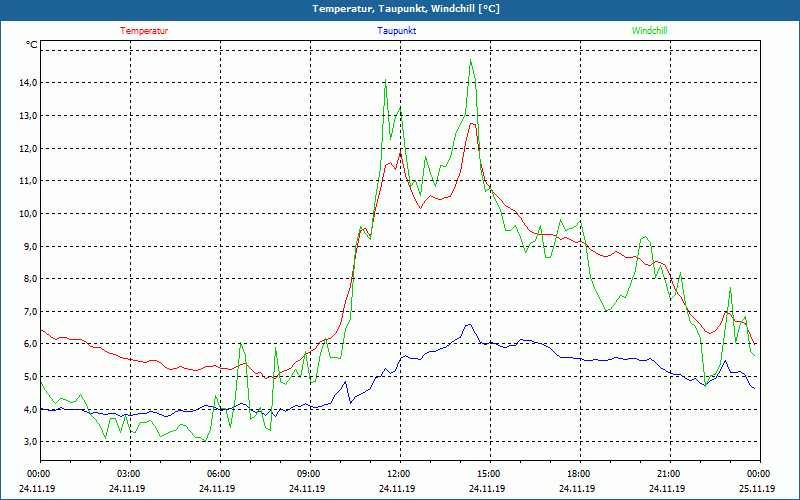This screenshot has width=800, height=500.
Task: Click the '06:00' time axis label
Action: [x=220, y=474]
